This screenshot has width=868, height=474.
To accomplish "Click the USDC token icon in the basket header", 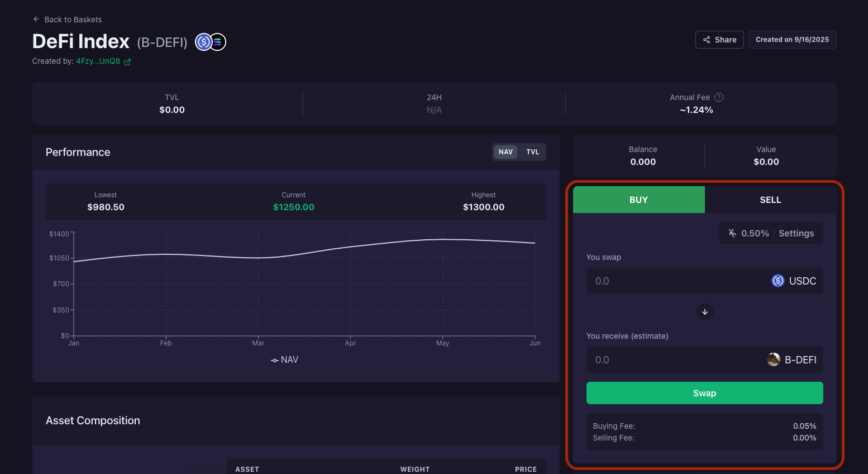I will [203, 42].
